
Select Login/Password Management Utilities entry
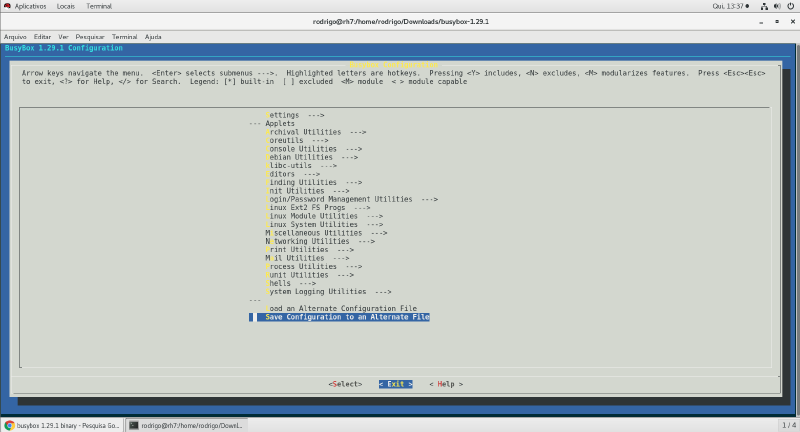coord(352,199)
